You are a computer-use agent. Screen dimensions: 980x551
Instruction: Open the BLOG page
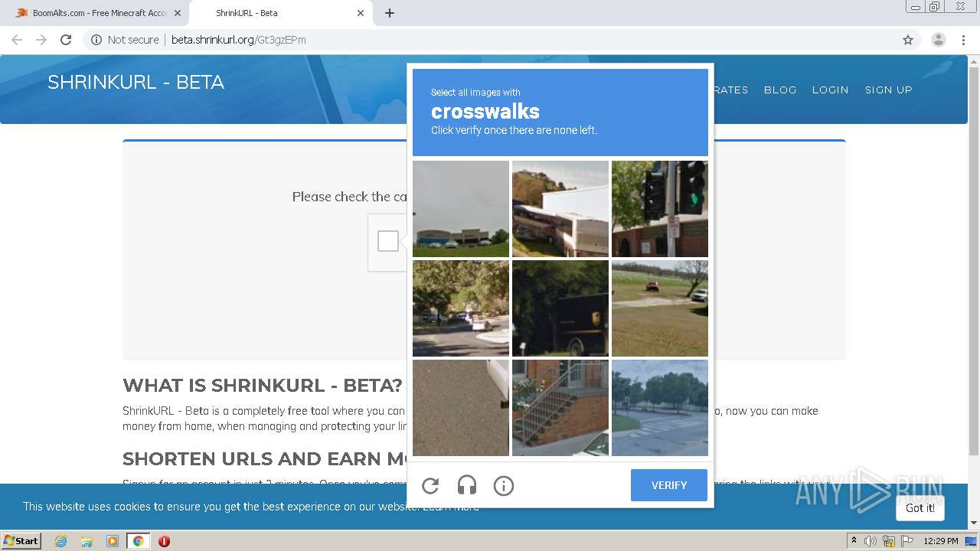click(x=780, y=90)
